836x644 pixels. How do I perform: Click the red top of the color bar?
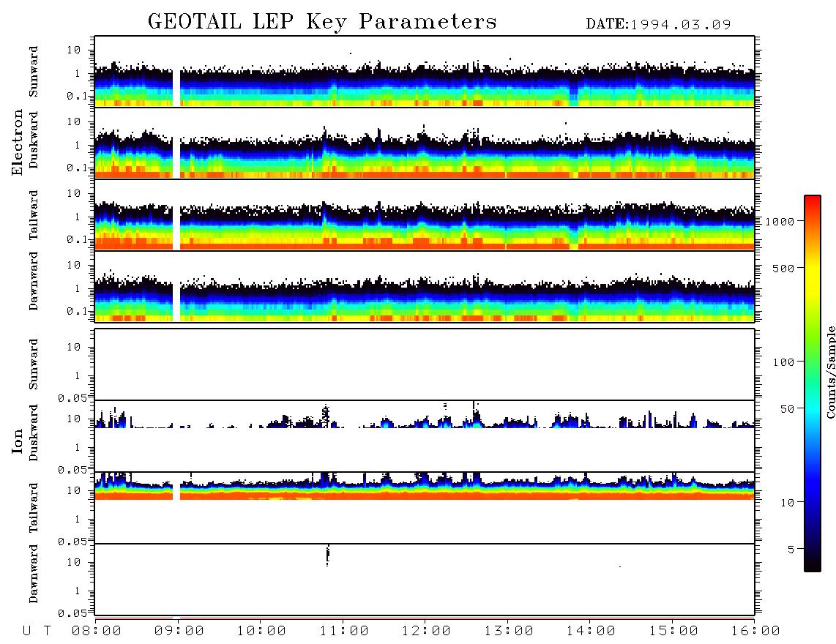(x=813, y=201)
